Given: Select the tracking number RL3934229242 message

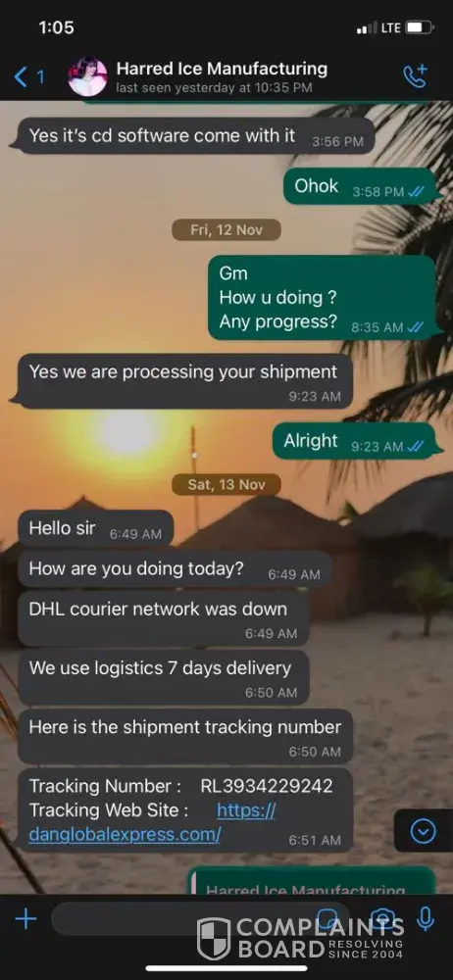Looking at the screenshot, I should 185,810.
